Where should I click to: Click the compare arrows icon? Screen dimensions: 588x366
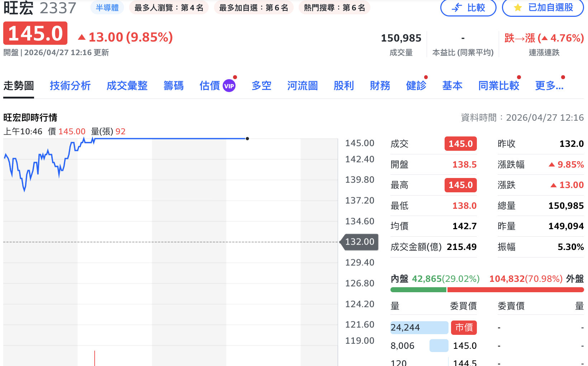coord(456,8)
